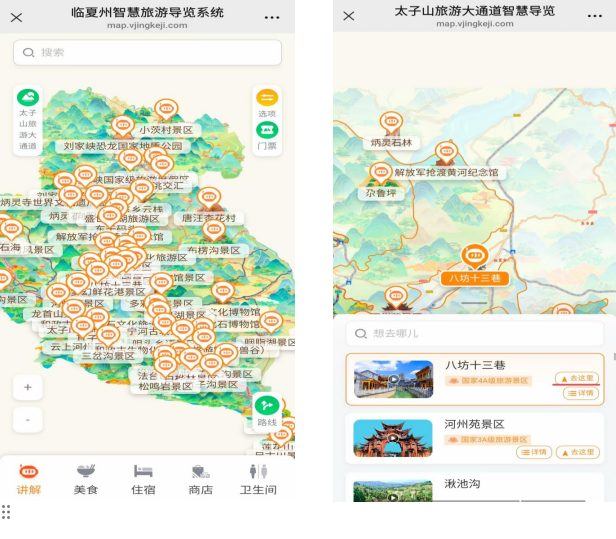The image size is (616, 539).
Task: Open the 选项 options icon
Action: tap(267, 98)
